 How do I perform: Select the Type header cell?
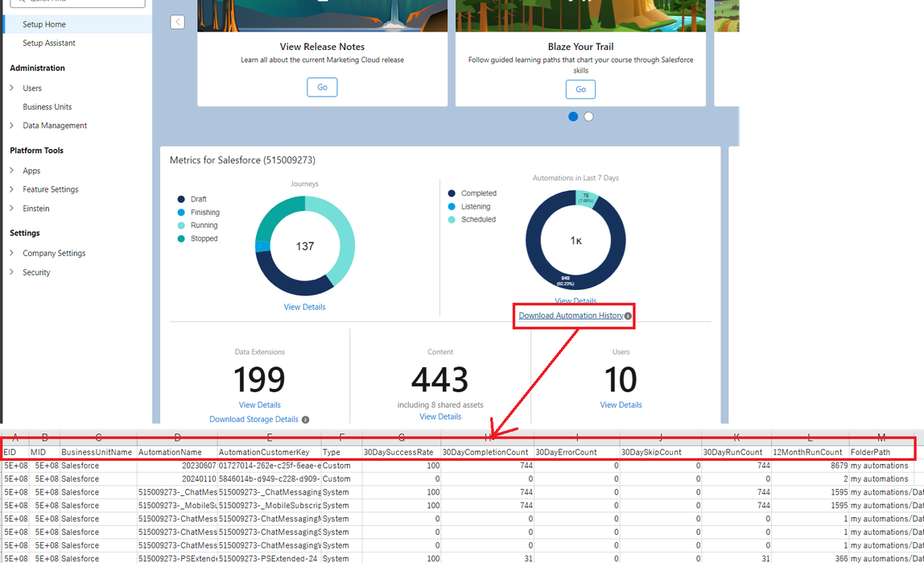[x=342, y=452]
